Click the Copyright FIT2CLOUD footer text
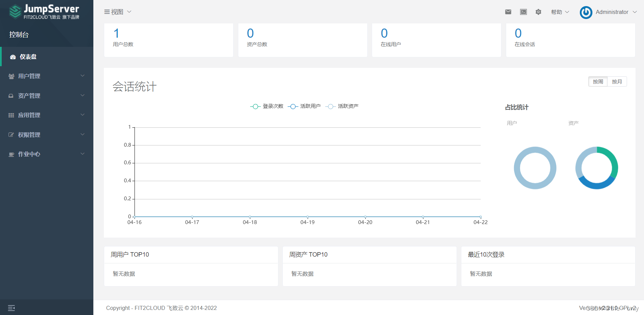 (x=161, y=308)
